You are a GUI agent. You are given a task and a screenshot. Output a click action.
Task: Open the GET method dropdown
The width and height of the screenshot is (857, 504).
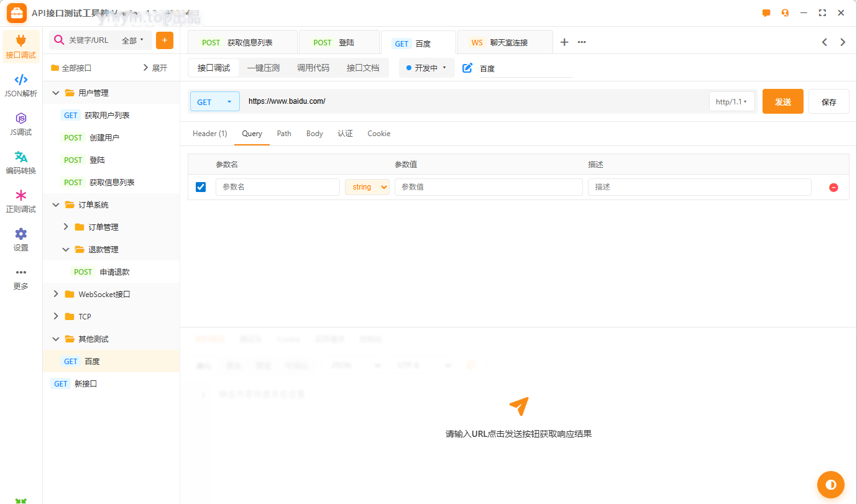[x=214, y=102]
